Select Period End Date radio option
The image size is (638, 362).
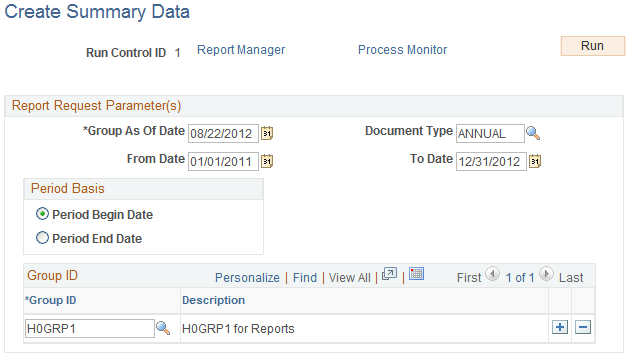coord(42,238)
